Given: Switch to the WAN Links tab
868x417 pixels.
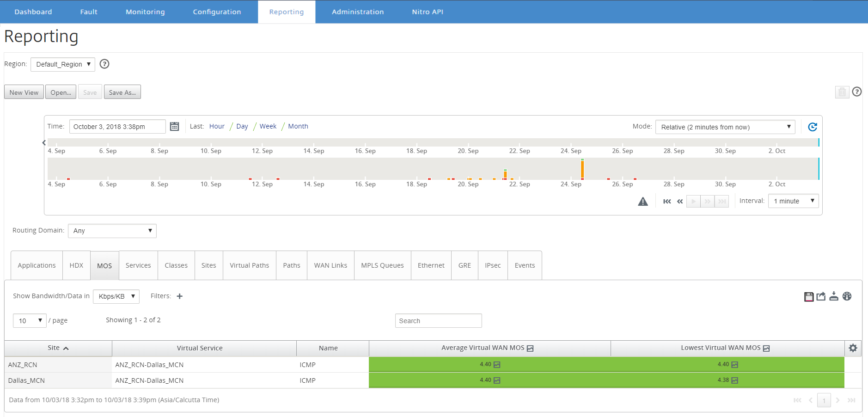Looking at the screenshot, I should 330,265.
